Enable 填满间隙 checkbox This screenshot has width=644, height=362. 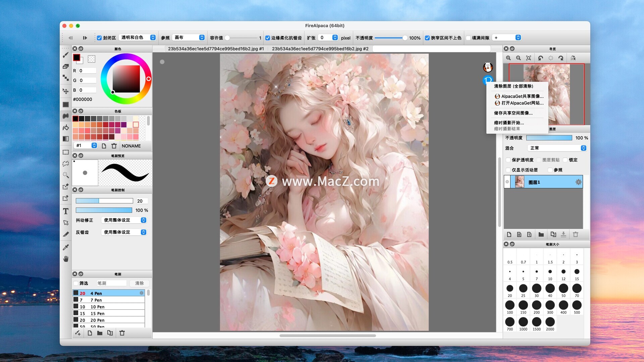468,38
